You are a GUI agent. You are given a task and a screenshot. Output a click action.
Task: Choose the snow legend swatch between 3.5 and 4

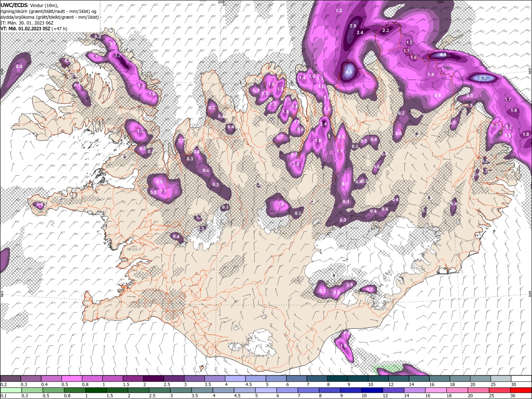[x=214, y=378]
